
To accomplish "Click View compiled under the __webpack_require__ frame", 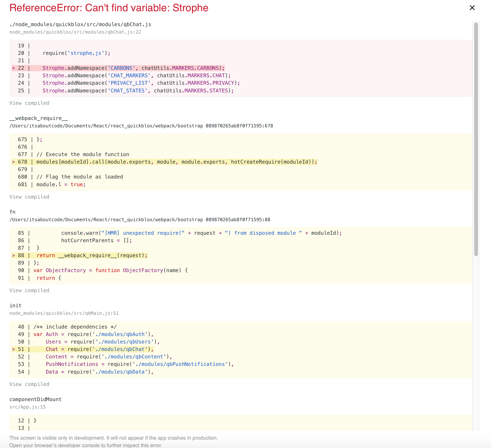I will click(x=29, y=197).
